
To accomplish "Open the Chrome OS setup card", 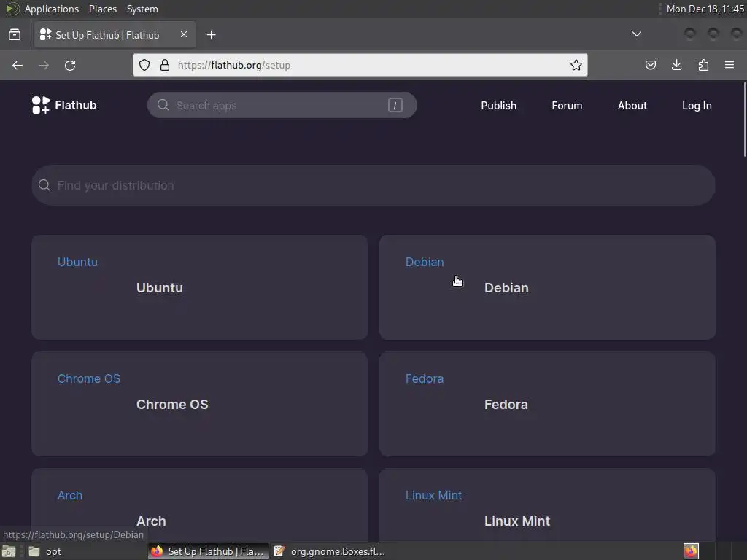I will 199,404.
